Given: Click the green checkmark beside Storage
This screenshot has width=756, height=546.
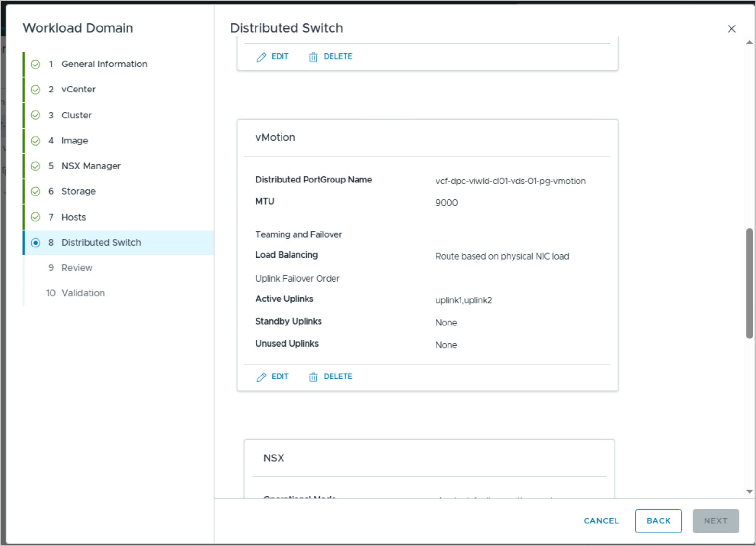Looking at the screenshot, I should [36, 192].
